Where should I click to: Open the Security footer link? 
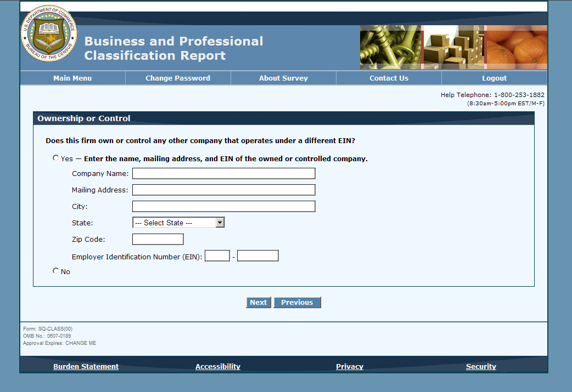(481, 366)
